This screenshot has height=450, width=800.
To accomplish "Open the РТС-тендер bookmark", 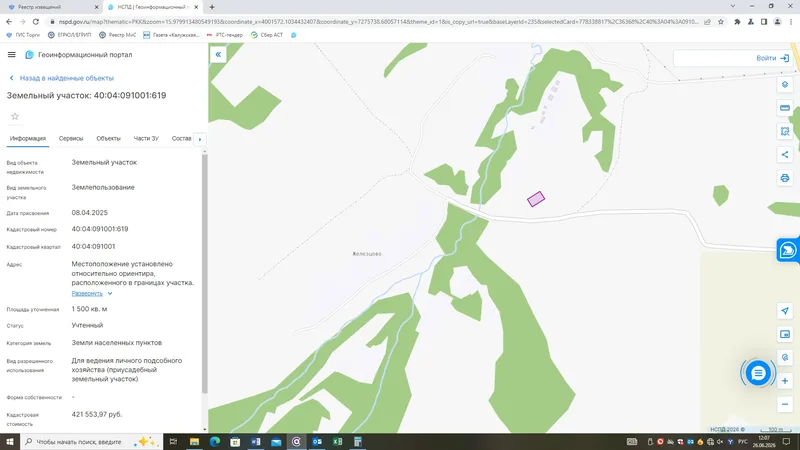I will coord(224,35).
